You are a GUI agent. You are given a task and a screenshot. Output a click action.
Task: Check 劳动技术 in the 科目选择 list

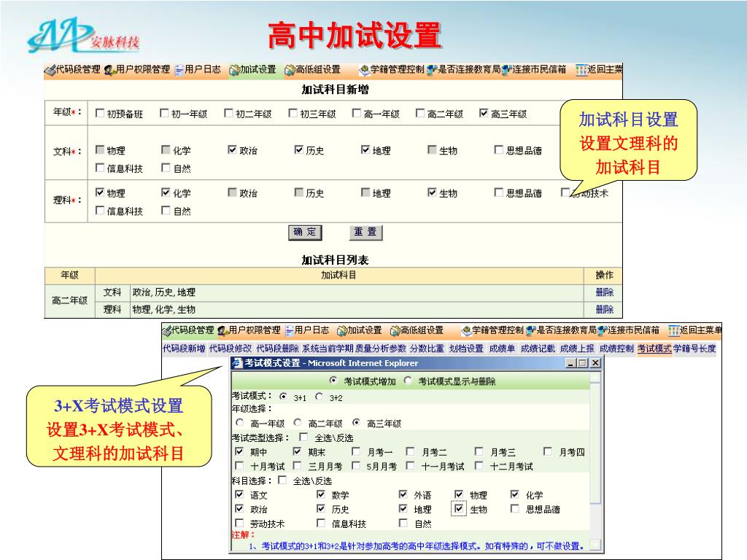click(x=239, y=523)
